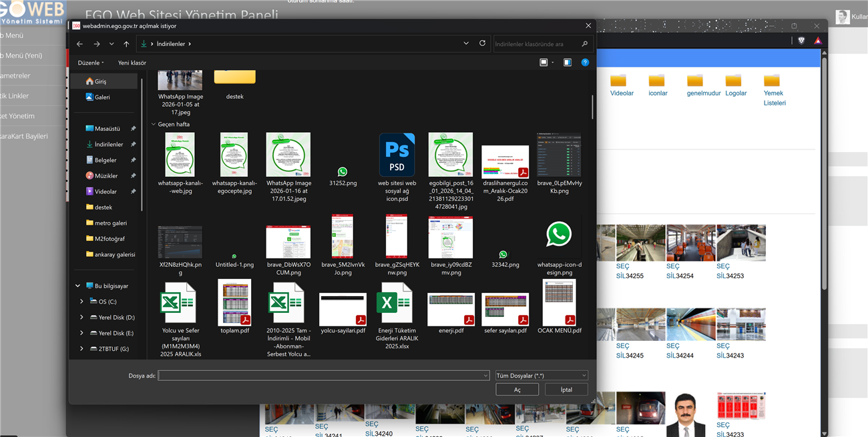Toggle the preview pane icon
The image size is (868, 437).
click(x=567, y=63)
